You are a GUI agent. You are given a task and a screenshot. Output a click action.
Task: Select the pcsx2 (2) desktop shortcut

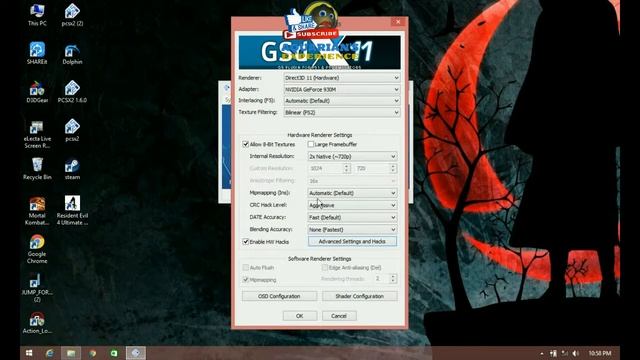click(x=72, y=15)
